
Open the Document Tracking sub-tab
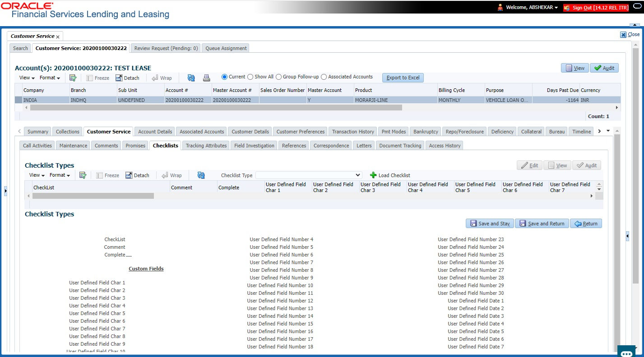click(x=400, y=146)
